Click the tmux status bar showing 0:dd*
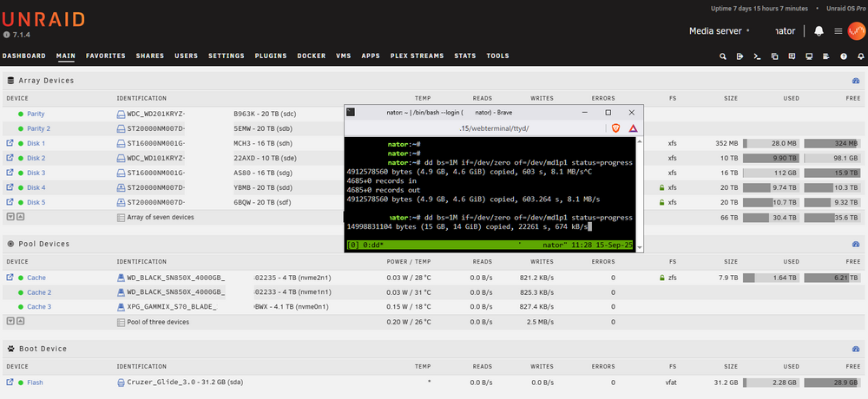This screenshot has height=399, width=868. [490, 244]
